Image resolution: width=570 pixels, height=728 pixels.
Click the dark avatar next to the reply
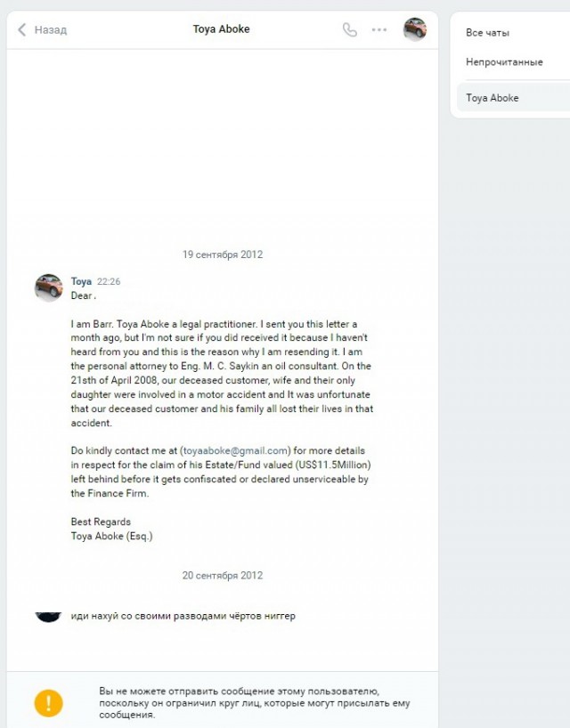pos(48,617)
